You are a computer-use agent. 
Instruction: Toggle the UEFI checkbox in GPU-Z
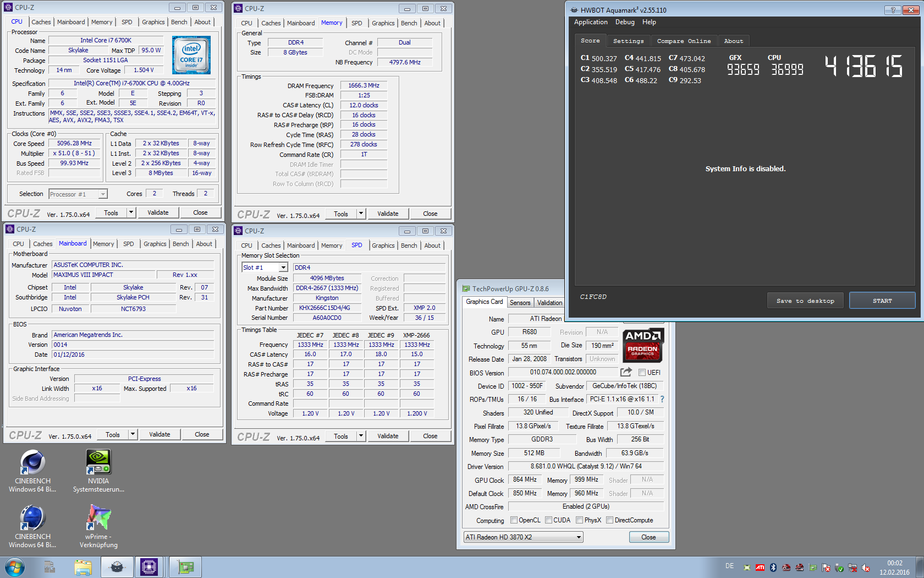[642, 373]
